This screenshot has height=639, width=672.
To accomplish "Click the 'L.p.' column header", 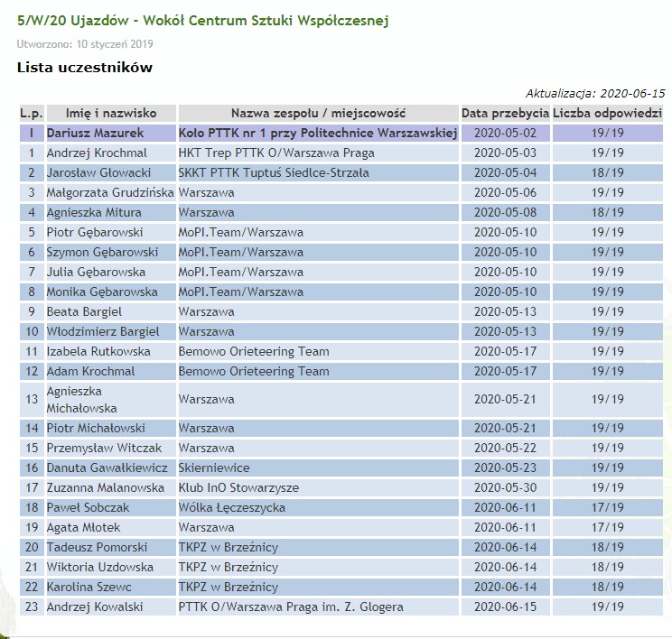I will [32, 113].
